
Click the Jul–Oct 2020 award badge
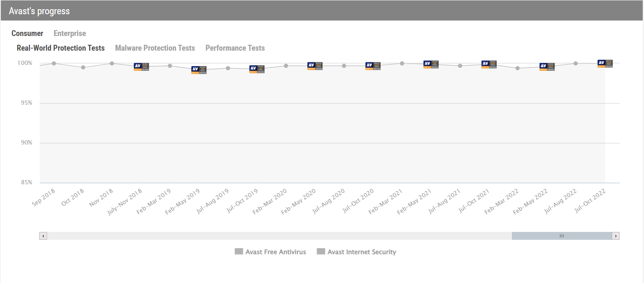point(373,66)
